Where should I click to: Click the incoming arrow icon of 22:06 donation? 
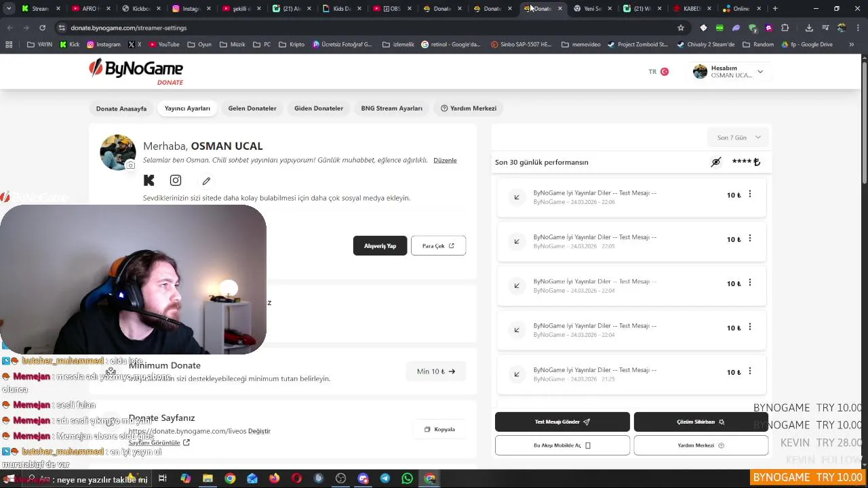[x=517, y=197]
